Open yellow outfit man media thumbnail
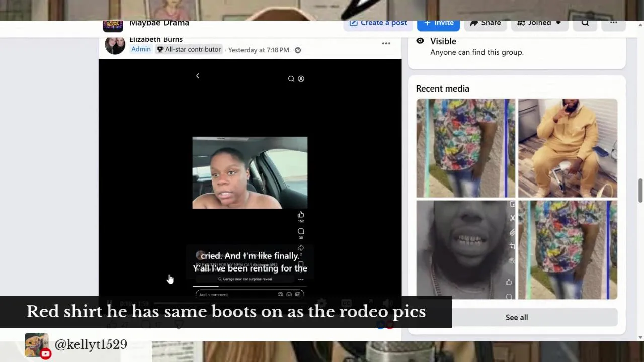The width and height of the screenshot is (644, 362). pyautogui.click(x=568, y=148)
